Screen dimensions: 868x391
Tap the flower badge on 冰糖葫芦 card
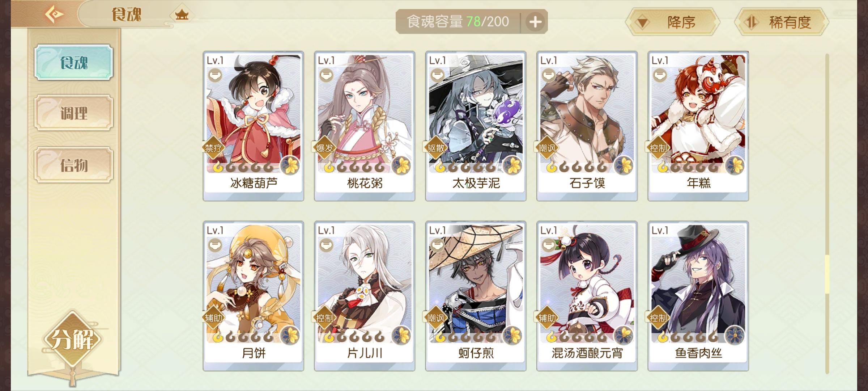coord(291,166)
